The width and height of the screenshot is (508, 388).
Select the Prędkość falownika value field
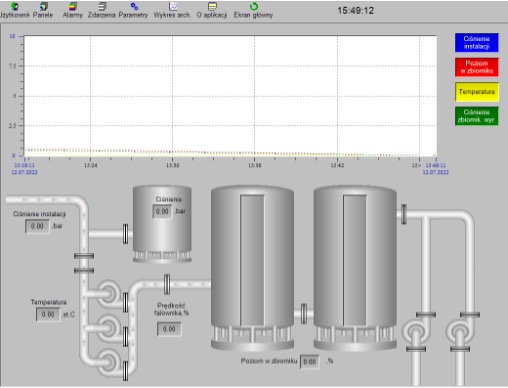click(169, 329)
